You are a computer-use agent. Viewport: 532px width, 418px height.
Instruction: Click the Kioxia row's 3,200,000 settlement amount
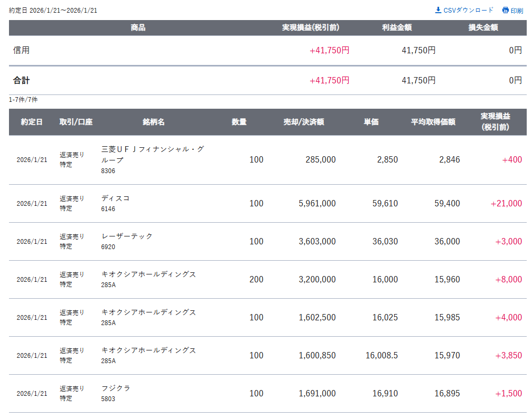(316, 279)
